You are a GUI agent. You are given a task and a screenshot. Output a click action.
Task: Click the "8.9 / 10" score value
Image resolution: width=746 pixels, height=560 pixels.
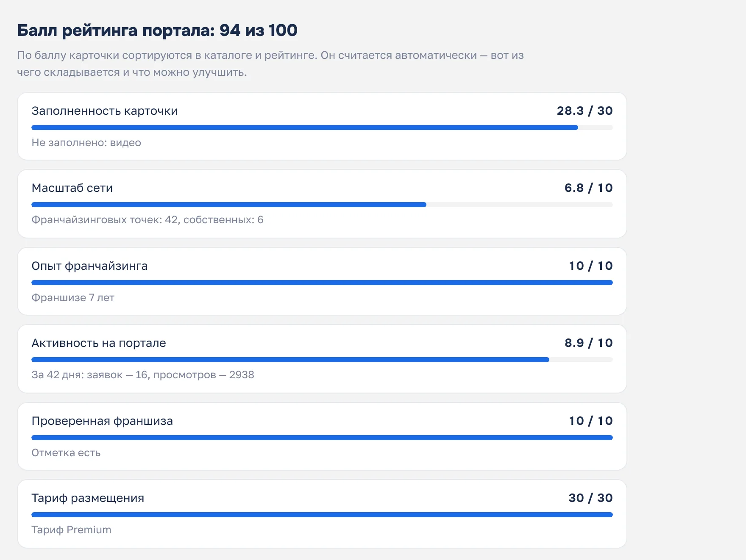click(x=588, y=343)
